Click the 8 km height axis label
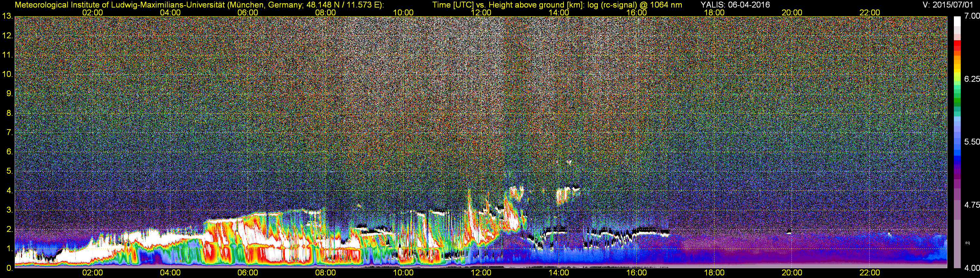 pyautogui.click(x=9, y=113)
